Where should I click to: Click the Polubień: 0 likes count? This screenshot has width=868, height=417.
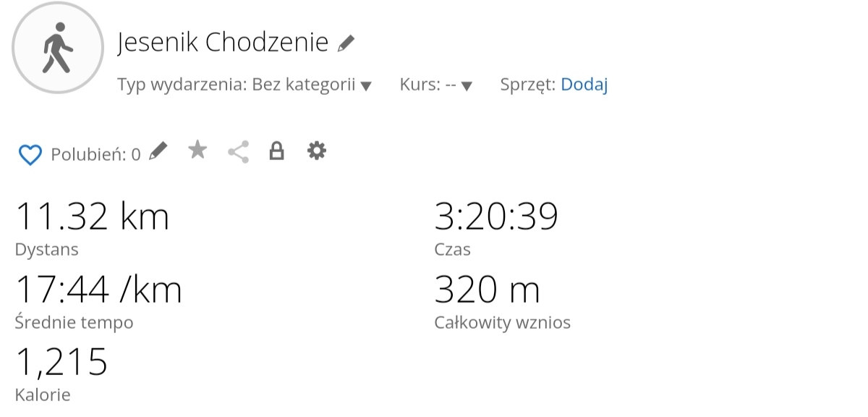[95, 154]
